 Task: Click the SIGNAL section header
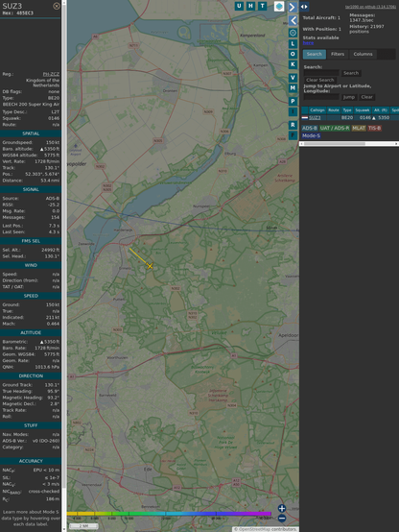click(x=31, y=189)
